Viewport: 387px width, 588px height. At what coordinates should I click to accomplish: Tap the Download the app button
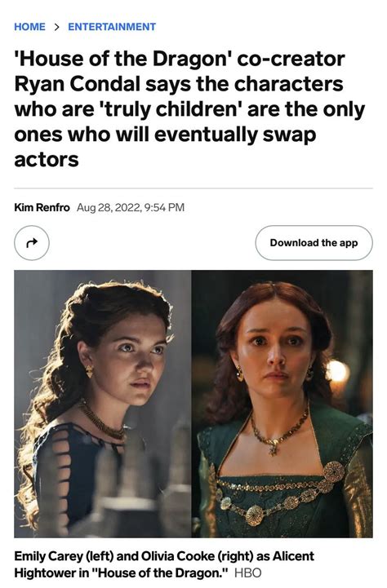tap(314, 243)
